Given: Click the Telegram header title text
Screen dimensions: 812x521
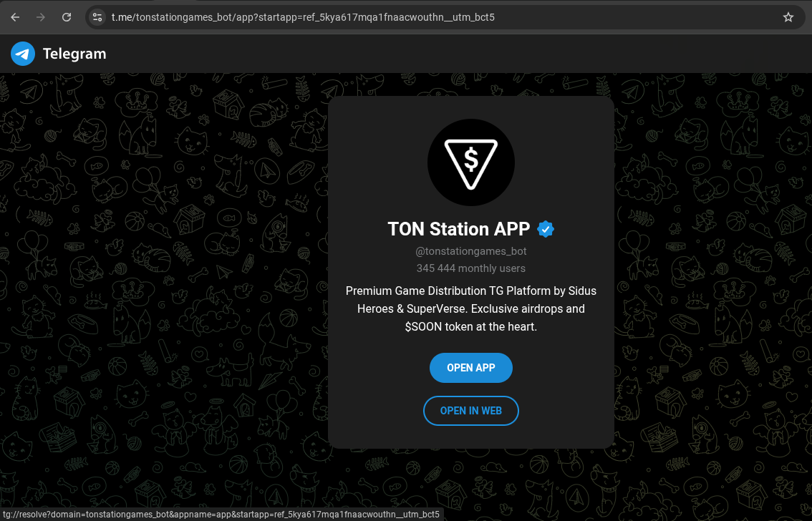Looking at the screenshot, I should tap(74, 54).
